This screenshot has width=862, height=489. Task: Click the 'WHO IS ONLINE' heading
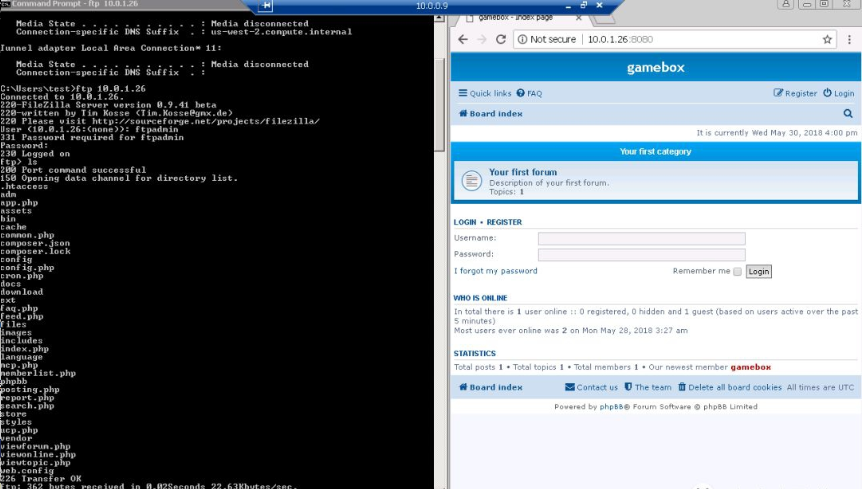(480, 298)
